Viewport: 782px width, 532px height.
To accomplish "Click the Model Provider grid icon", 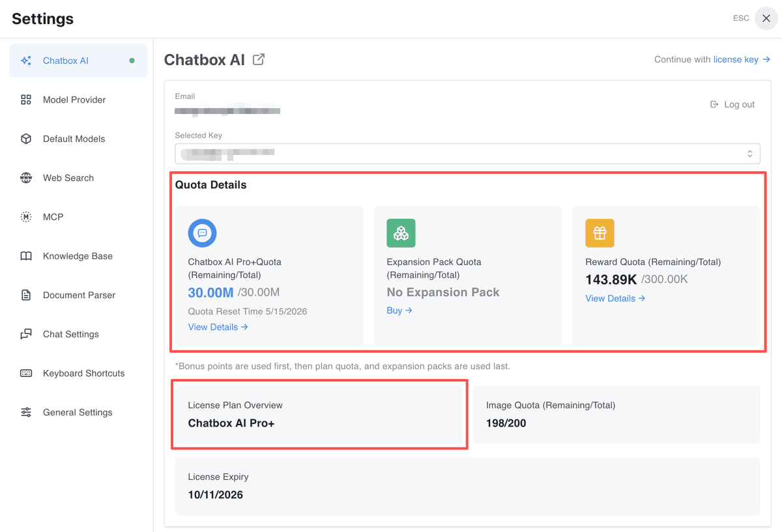I will (x=26, y=100).
